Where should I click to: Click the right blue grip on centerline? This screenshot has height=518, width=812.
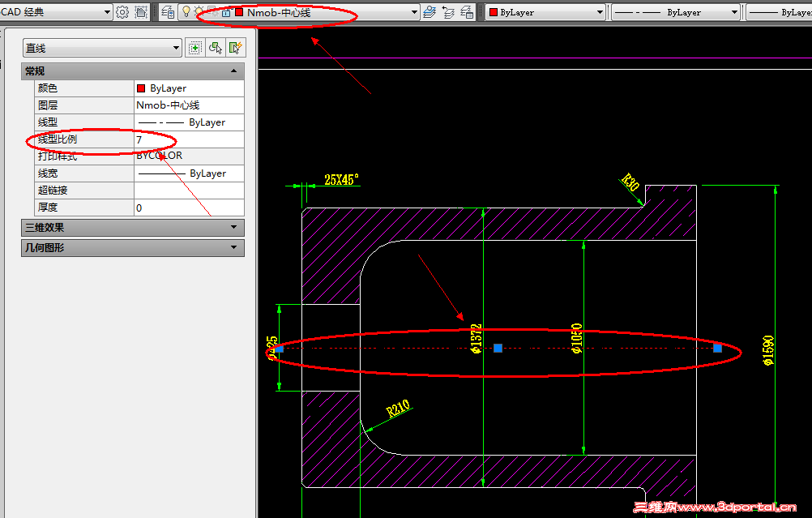tap(717, 348)
